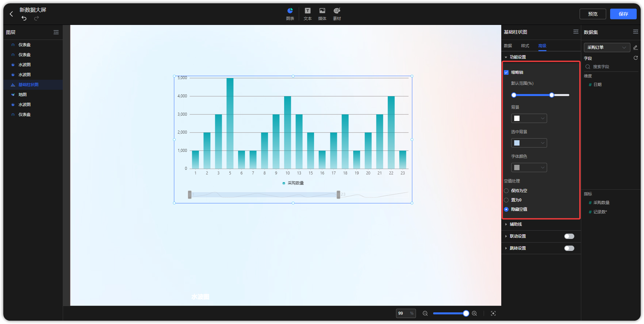Select the last 仪表盘 layer in list

(33, 115)
